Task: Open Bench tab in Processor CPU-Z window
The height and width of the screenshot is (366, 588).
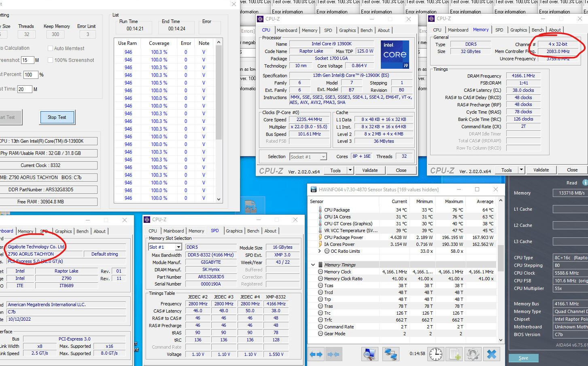Action: (x=367, y=30)
